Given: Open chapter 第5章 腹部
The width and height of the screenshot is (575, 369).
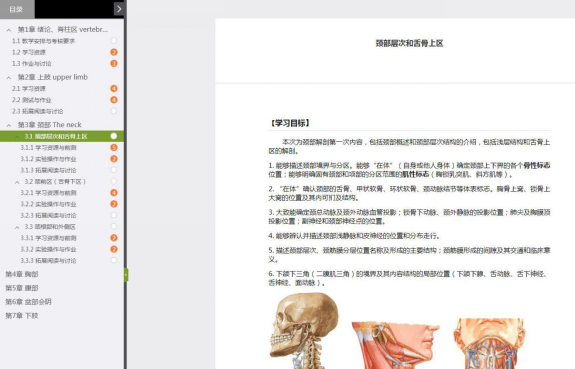Looking at the screenshot, I should [22, 288].
